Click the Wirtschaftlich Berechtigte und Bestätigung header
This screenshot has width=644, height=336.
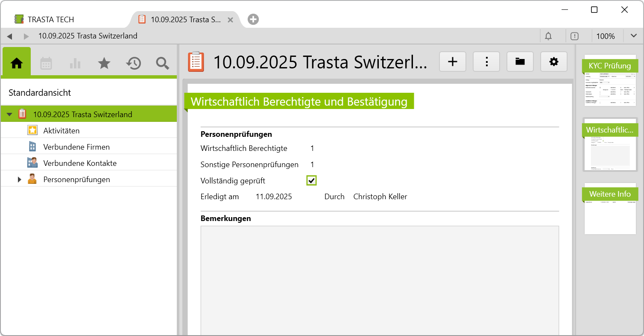pos(299,102)
